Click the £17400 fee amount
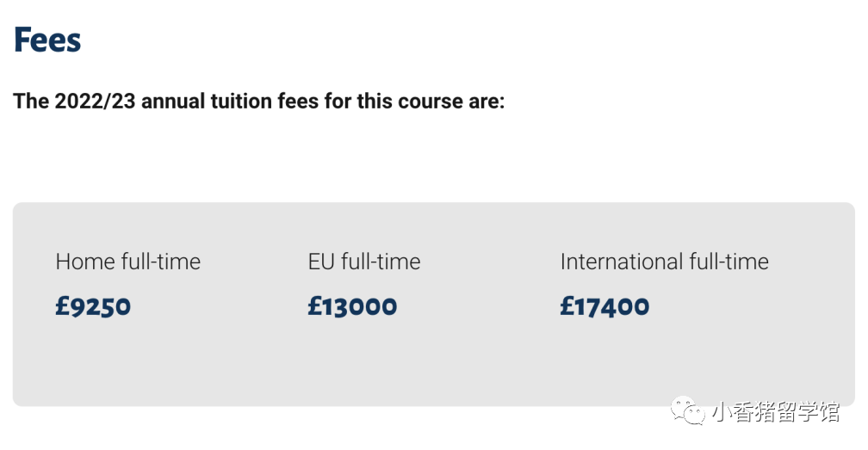Image resolution: width=868 pixels, height=450 pixels. [x=604, y=305]
